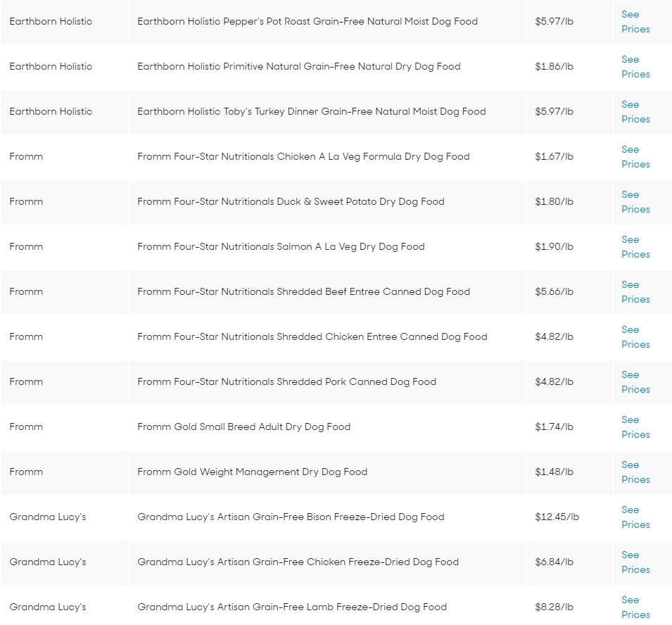Viewport: 672px width, 625px height.
Task: Open See Prices for Duck & Sweet Potato
Action: [x=635, y=202]
